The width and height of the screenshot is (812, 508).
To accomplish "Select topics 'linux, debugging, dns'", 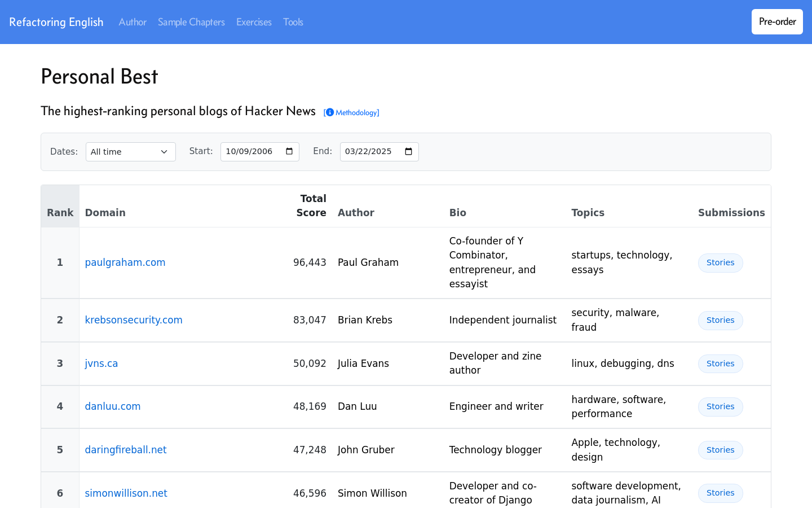I will click(x=623, y=364).
